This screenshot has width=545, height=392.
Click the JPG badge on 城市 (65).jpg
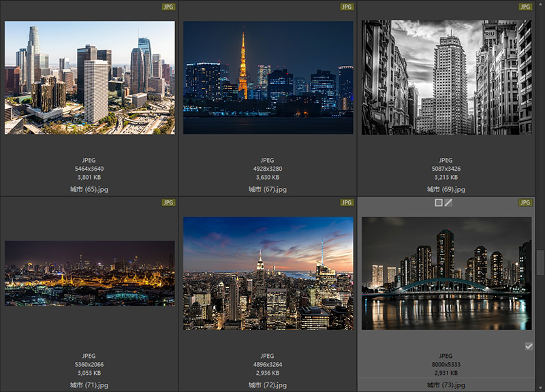point(169,7)
